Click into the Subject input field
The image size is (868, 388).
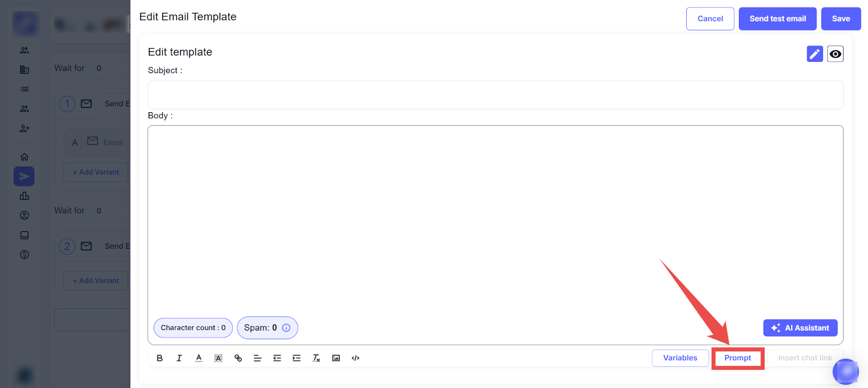495,95
